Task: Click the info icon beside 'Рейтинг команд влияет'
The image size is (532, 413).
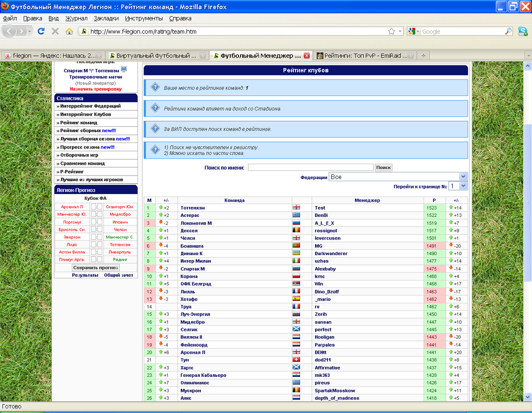Action: coord(155,108)
